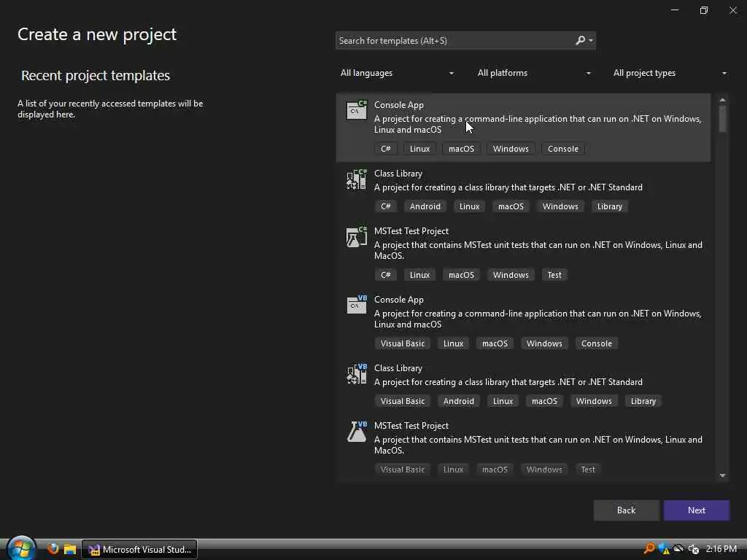747x560 pixels.
Task: Click the Windows tag on C# Class Library
Action: (560, 206)
